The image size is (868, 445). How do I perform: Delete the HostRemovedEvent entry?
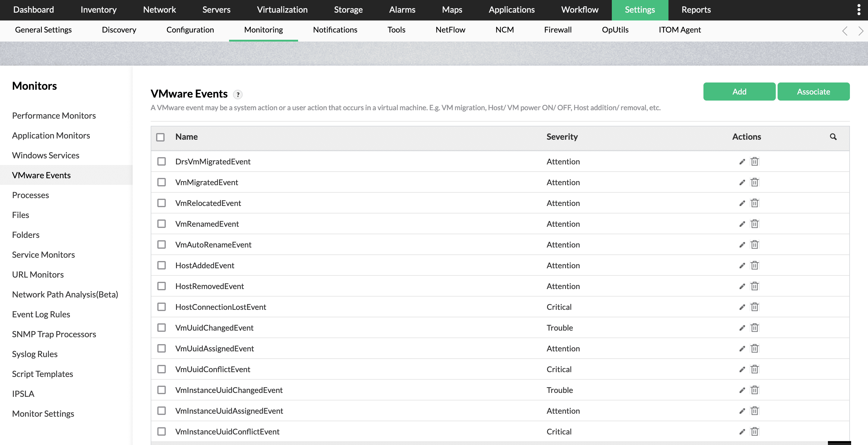pyautogui.click(x=754, y=286)
